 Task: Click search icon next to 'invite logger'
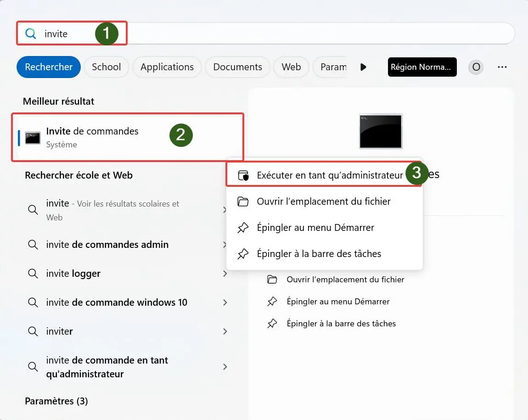(x=33, y=273)
